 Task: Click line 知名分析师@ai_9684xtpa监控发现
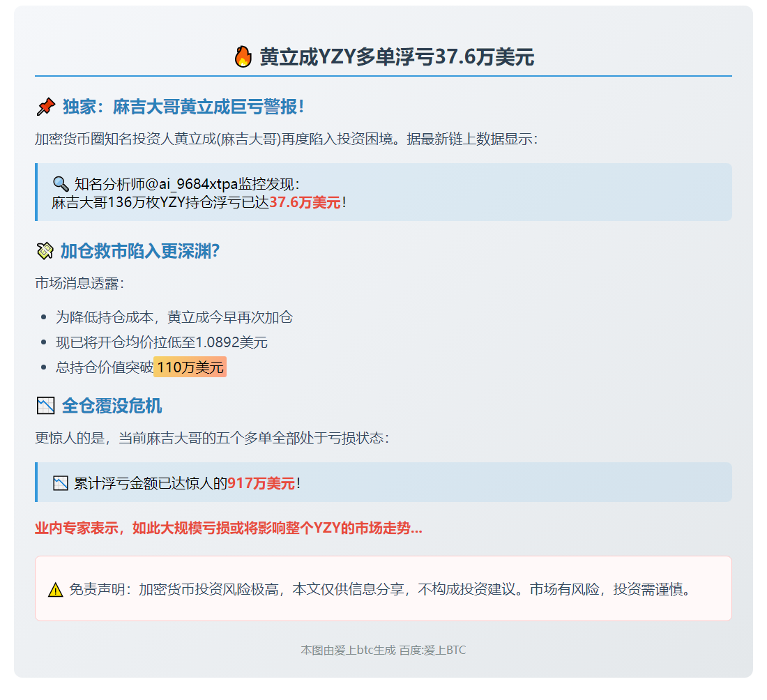click(187, 184)
